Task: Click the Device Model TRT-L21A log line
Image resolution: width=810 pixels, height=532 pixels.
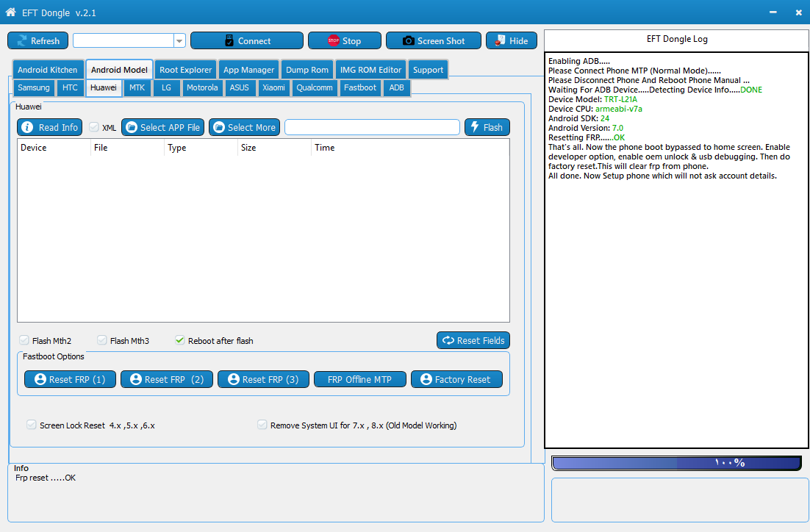Action: 592,99
